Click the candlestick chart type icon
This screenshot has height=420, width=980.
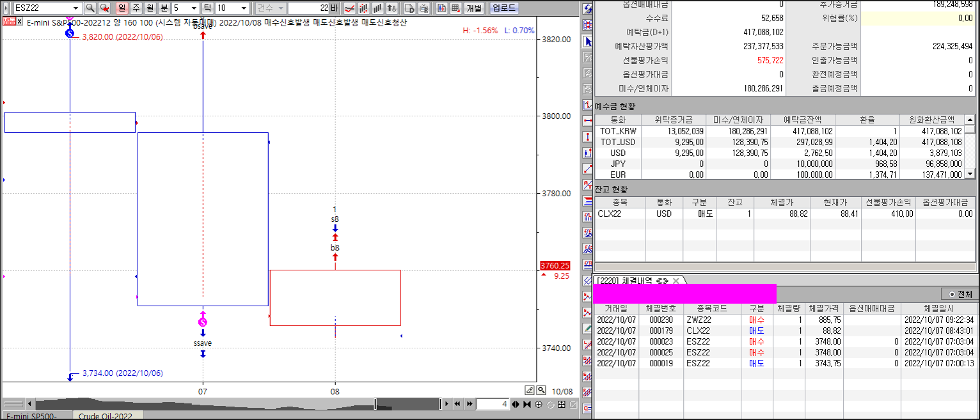[363, 8]
